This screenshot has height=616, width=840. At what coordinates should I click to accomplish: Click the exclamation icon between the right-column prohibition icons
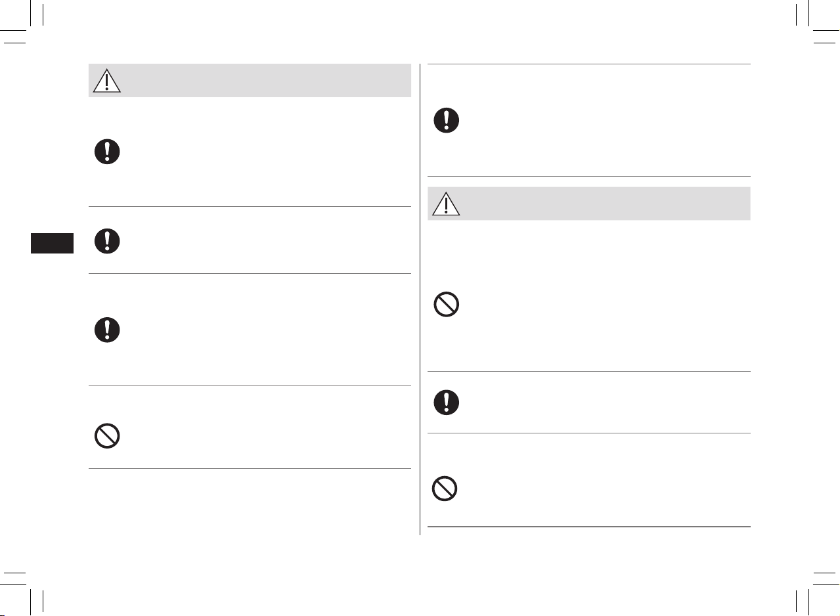447,402
